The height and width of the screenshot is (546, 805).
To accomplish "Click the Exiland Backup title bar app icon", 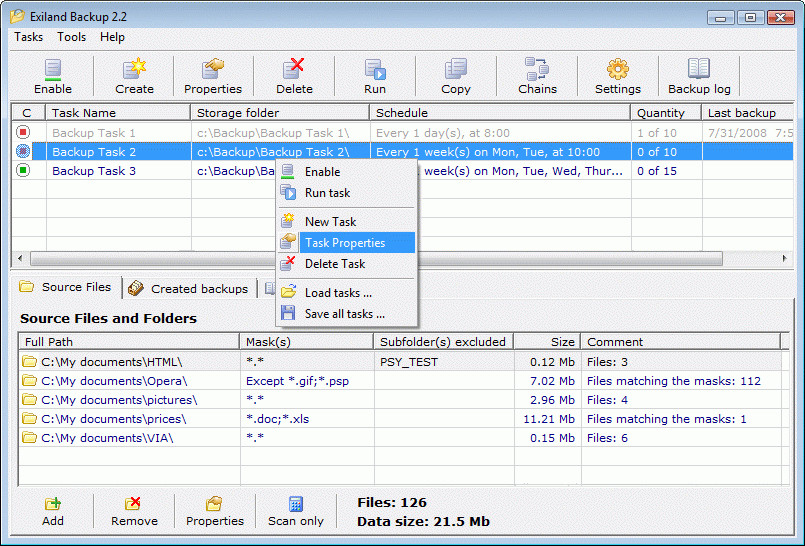I will pyautogui.click(x=17, y=16).
